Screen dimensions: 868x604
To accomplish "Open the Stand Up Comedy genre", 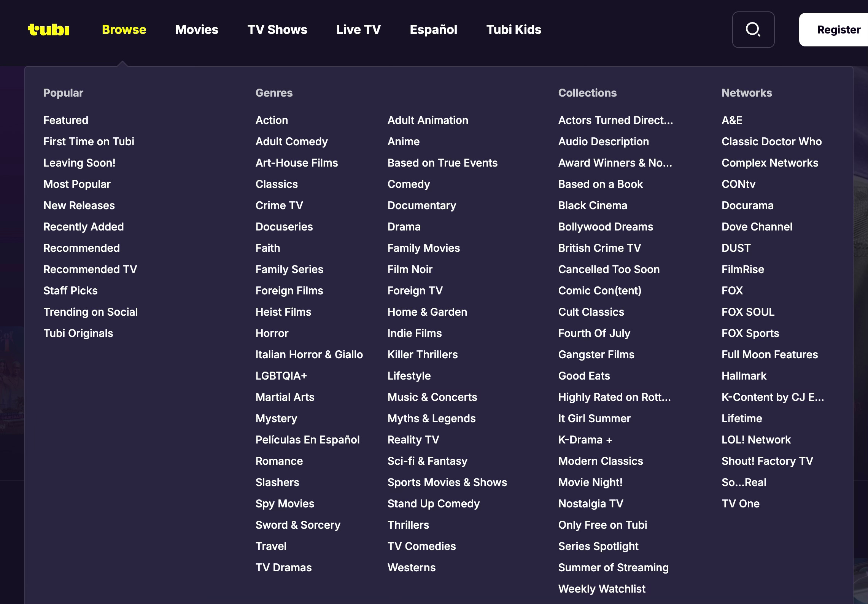I will coord(433,504).
